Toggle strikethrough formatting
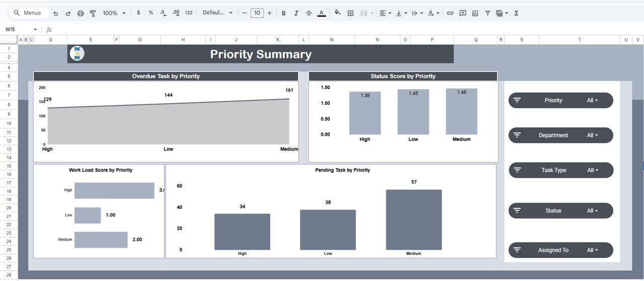Viewport: 644px width, 281px height. pyautogui.click(x=308, y=13)
